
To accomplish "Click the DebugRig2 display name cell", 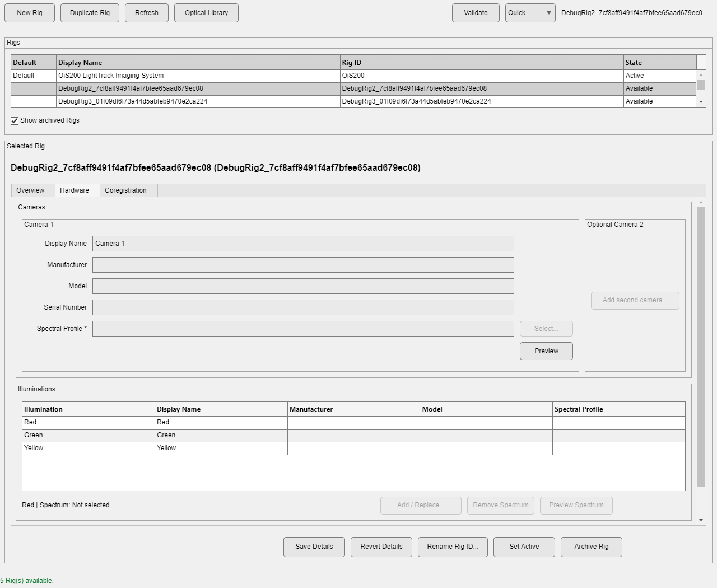I will pos(198,88).
